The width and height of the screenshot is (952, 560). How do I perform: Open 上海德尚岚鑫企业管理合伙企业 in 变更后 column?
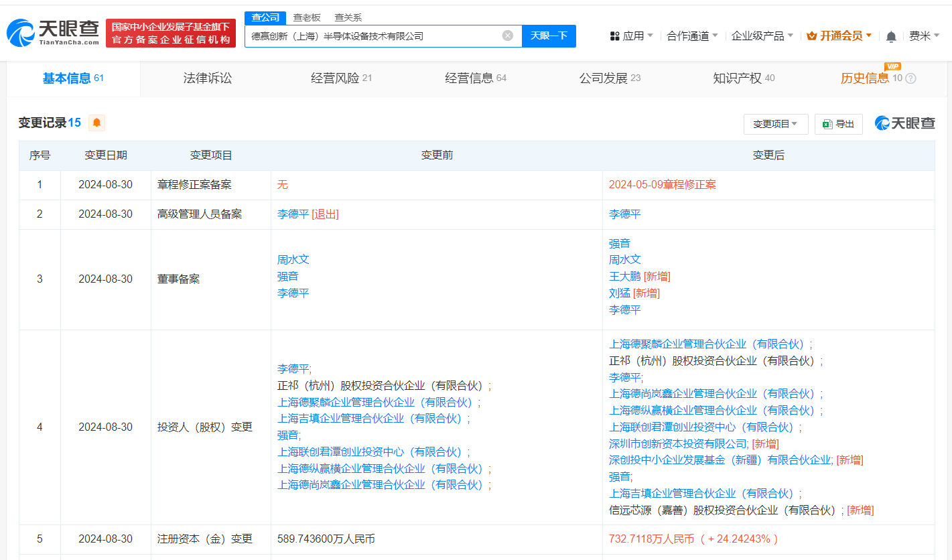coord(715,393)
